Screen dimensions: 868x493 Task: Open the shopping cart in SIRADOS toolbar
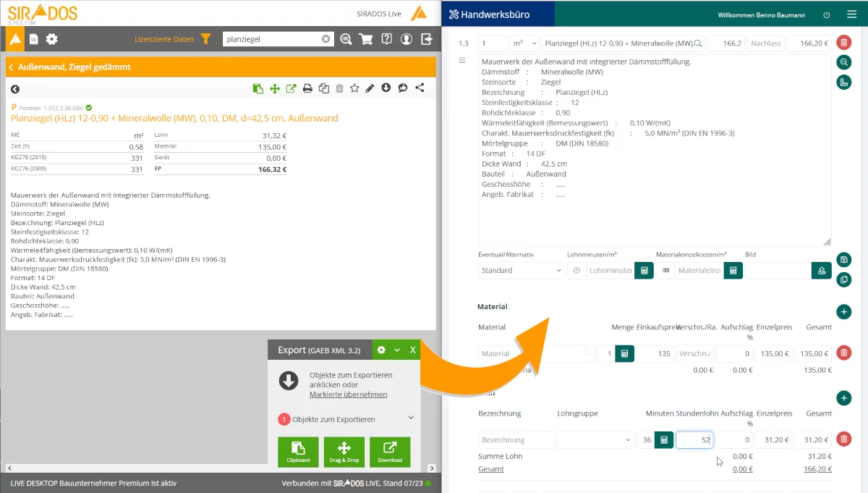[366, 39]
